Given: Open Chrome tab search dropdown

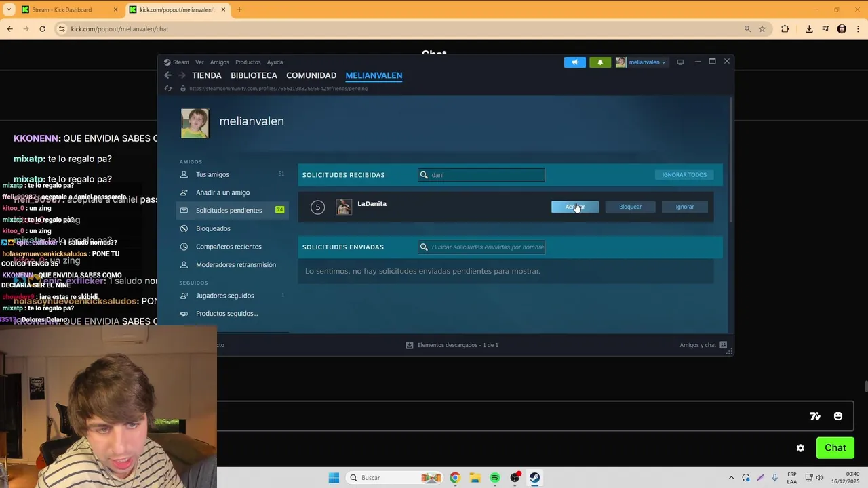Looking at the screenshot, I should point(9,9).
